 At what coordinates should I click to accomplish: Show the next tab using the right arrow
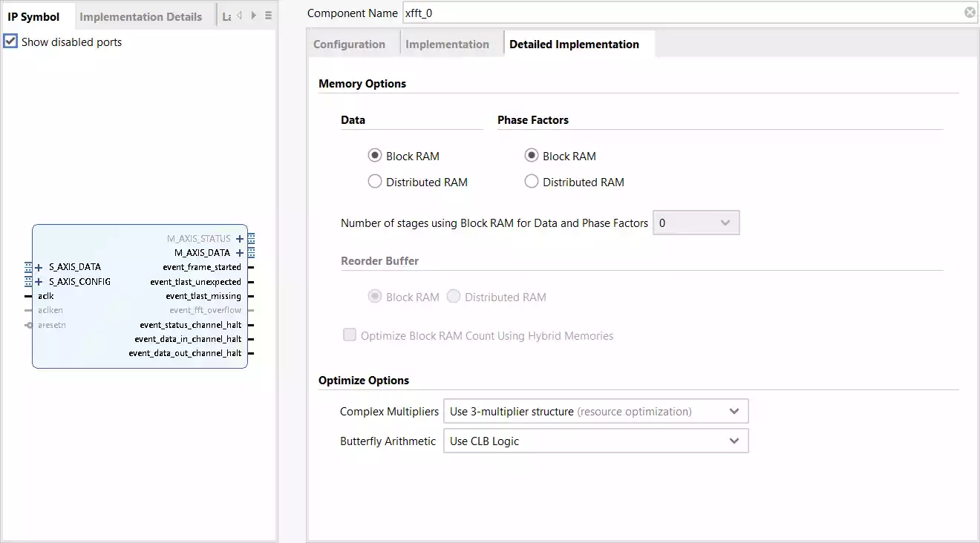point(253,16)
